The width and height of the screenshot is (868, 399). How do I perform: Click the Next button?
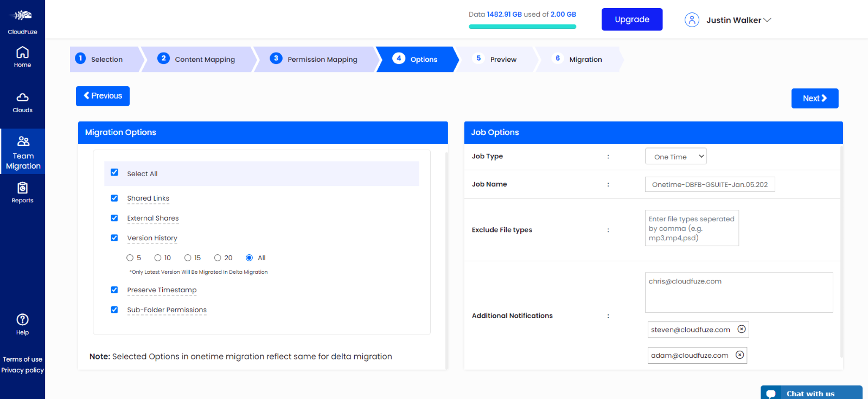coord(815,98)
